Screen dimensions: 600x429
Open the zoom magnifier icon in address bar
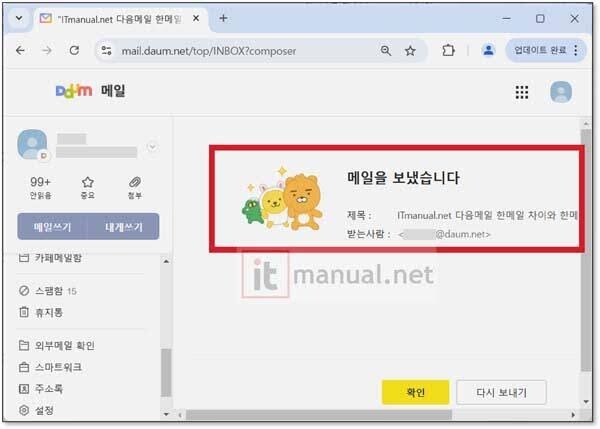[386, 51]
